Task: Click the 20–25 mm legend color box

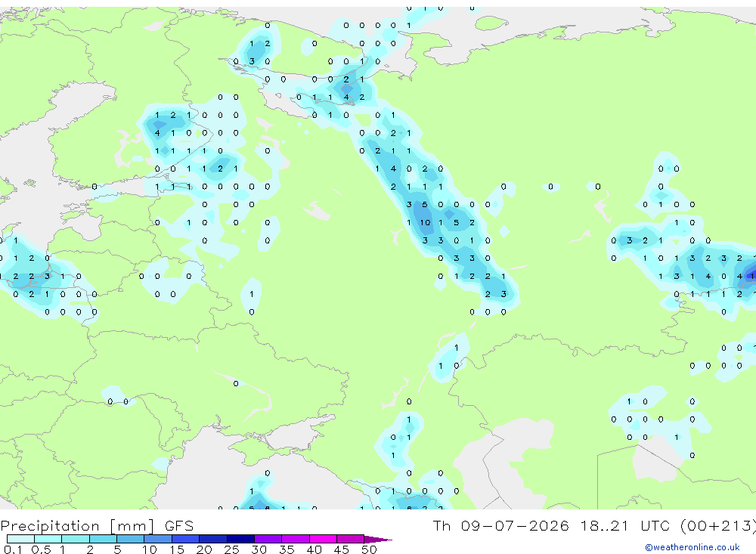Action: [x=213, y=539]
